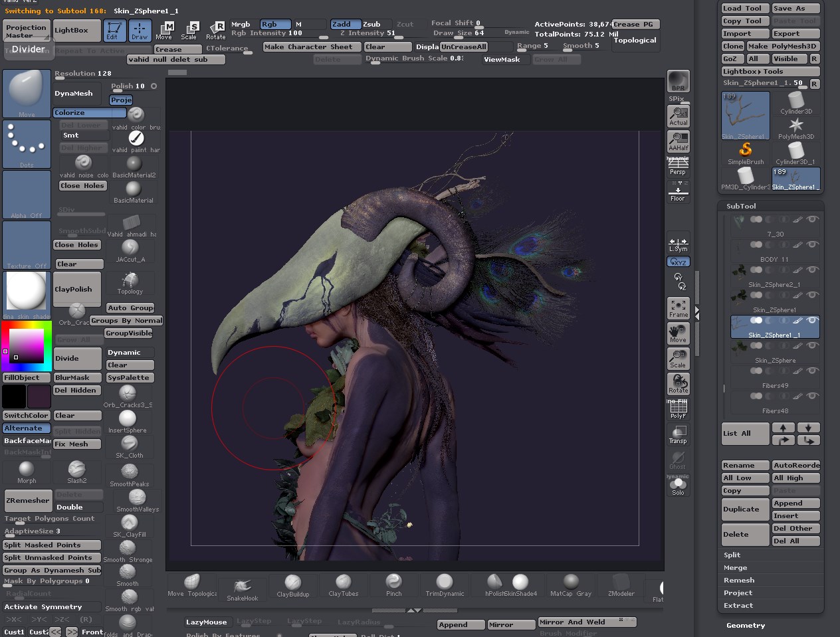
Task: Choose the Rotate transform mode in the top shelf
Action: [216, 31]
